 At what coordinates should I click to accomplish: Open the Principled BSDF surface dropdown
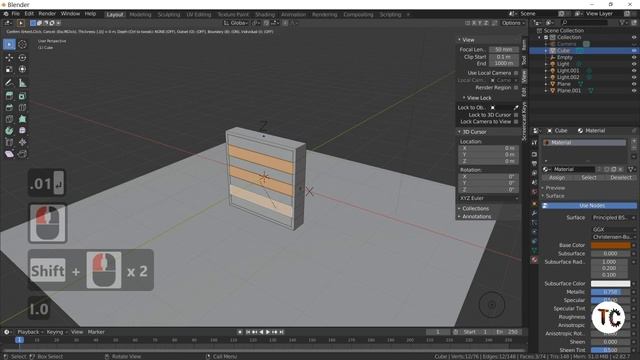613,218
